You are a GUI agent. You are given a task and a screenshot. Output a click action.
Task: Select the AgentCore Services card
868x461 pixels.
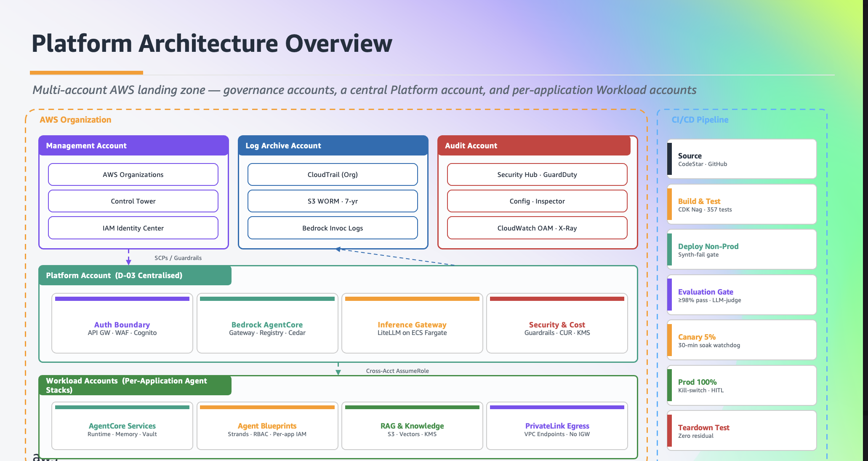point(122,426)
